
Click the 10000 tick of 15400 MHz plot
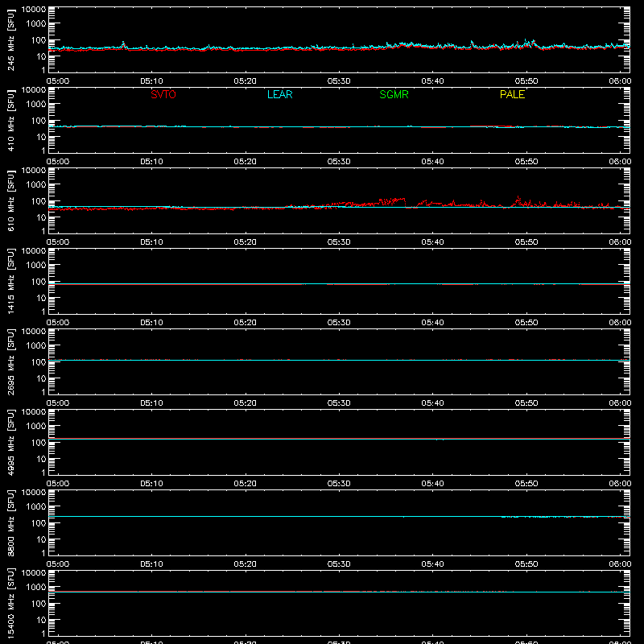pos(34,573)
